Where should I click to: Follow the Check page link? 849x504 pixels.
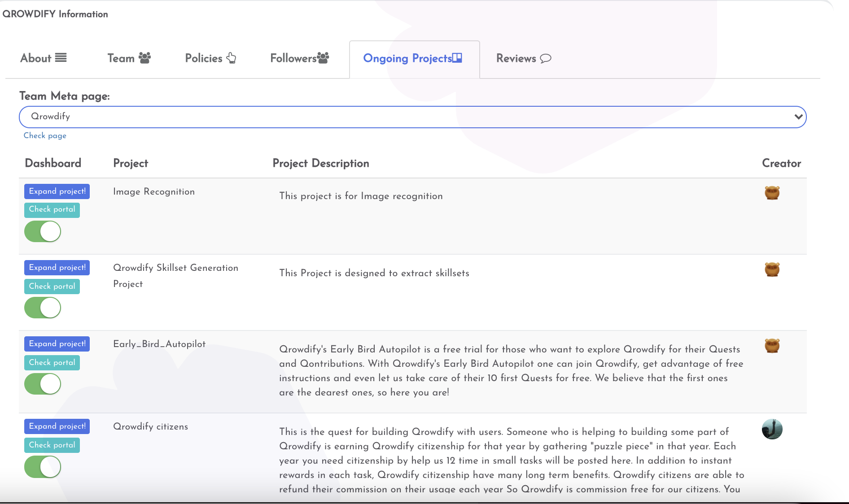[45, 135]
